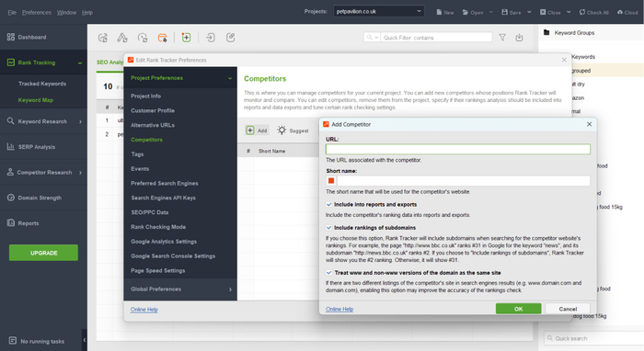Click the Reports sidebar icon

[x=11, y=223]
